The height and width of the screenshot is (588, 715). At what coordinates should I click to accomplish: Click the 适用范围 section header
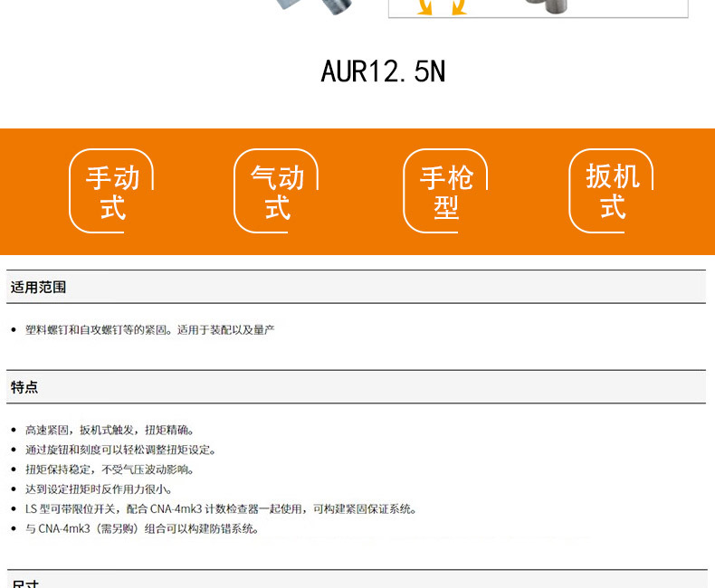pos(356,287)
